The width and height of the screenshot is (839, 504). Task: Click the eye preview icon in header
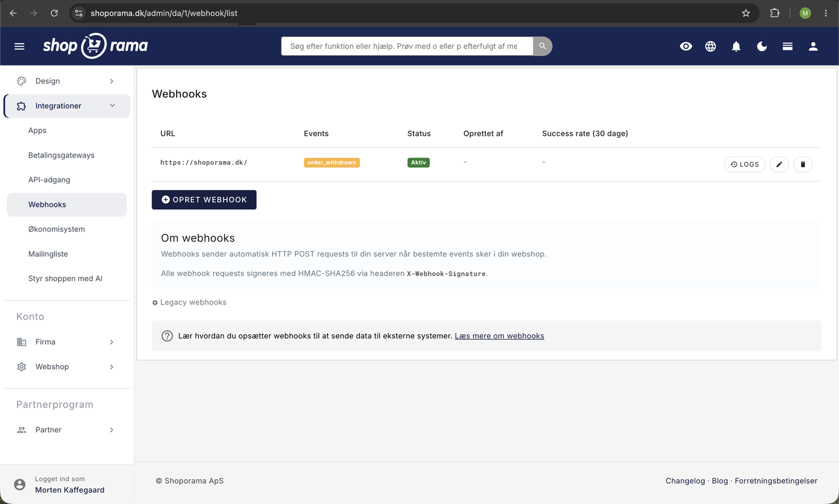coord(686,46)
